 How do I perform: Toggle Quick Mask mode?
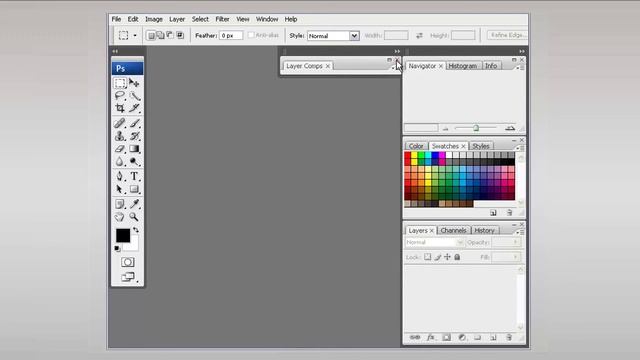[127, 262]
